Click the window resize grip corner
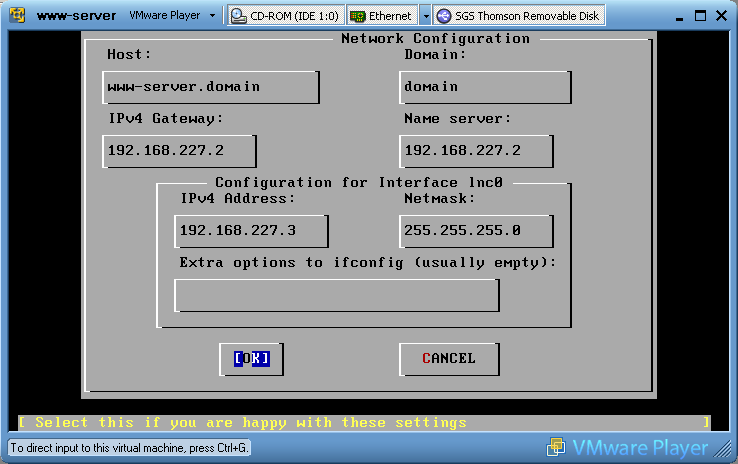This screenshot has height=464, width=738. pyautogui.click(x=722, y=450)
